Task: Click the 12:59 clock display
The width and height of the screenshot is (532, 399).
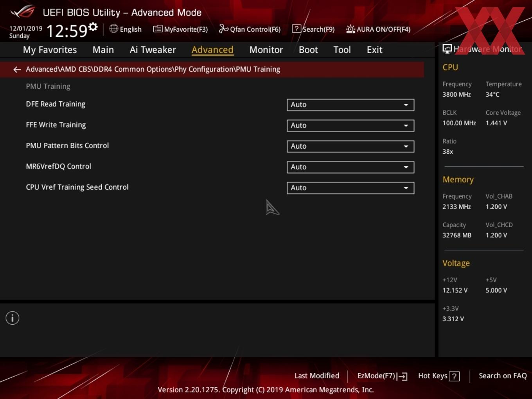Action: 66,31
